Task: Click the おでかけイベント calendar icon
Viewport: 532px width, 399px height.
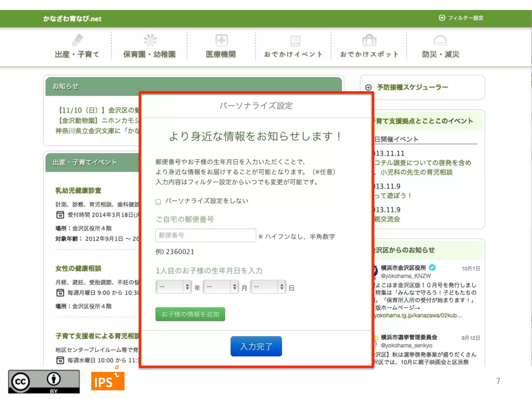Action: click(295, 41)
